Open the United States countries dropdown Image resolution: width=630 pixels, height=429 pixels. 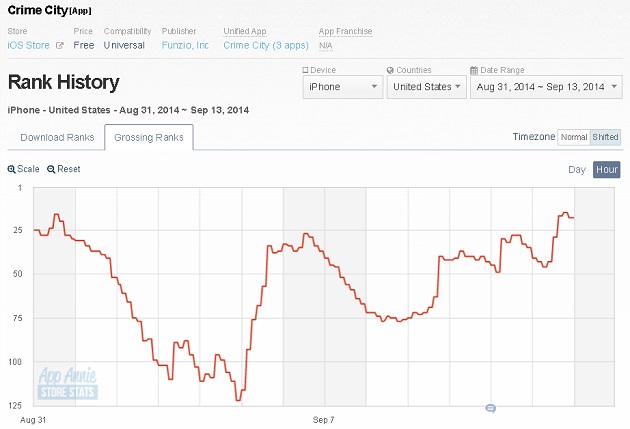pyautogui.click(x=426, y=87)
